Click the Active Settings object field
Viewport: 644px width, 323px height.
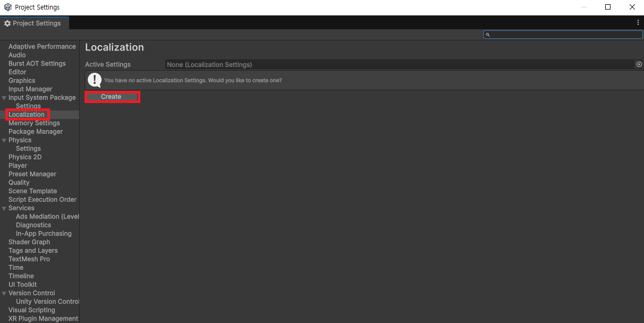(400, 64)
